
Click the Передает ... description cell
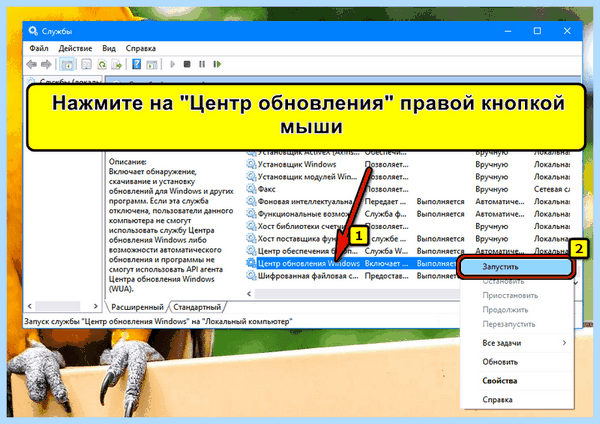tap(385, 201)
